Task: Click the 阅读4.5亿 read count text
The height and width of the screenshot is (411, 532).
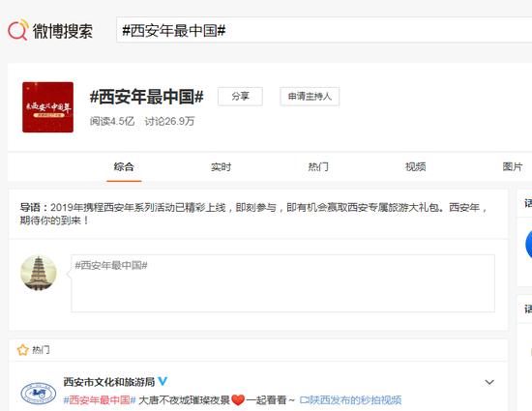Action: [x=112, y=121]
